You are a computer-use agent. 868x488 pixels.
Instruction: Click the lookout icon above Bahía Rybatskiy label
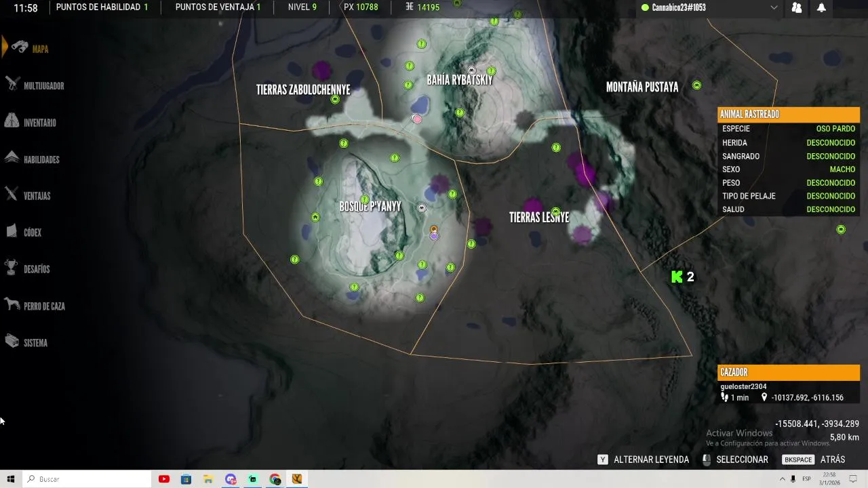coord(472,70)
